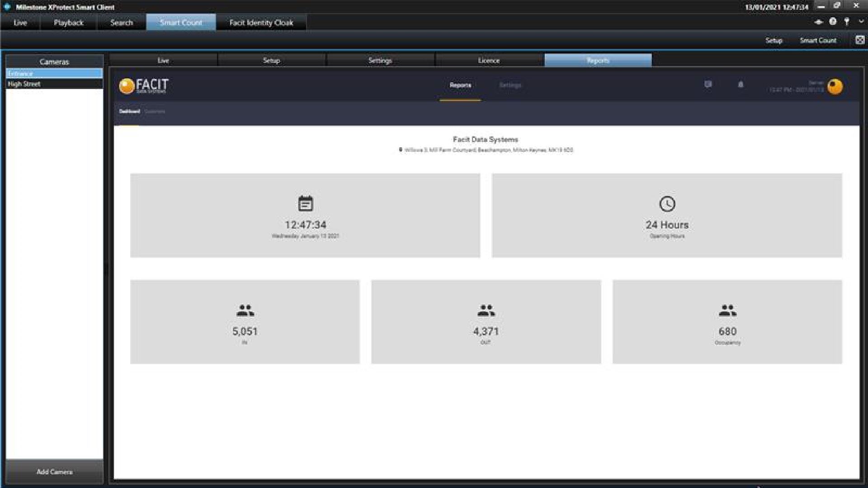The height and width of the screenshot is (488, 868).
Task: Open the Facit display/monitor icon in the header
Action: pyautogui.click(x=708, y=84)
